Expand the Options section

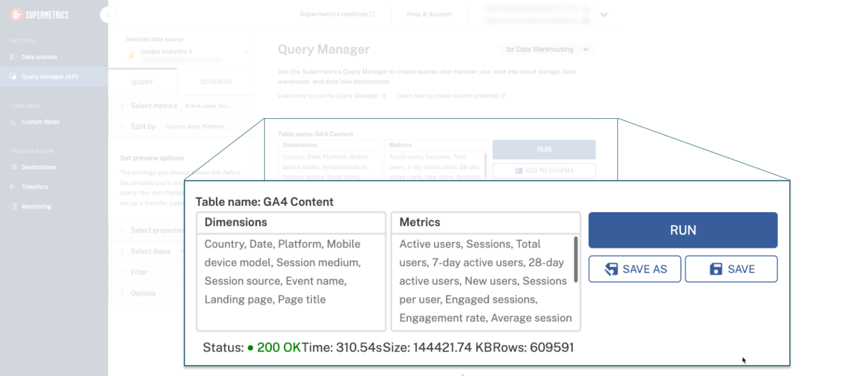[x=145, y=293]
